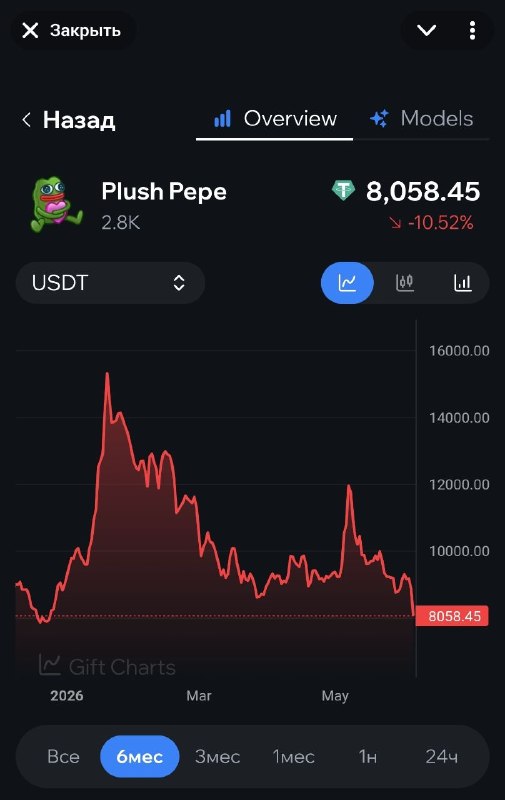Viewport: 505px width, 800px height.
Task: Click the back chevron beside Назад
Action: [27, 120]
